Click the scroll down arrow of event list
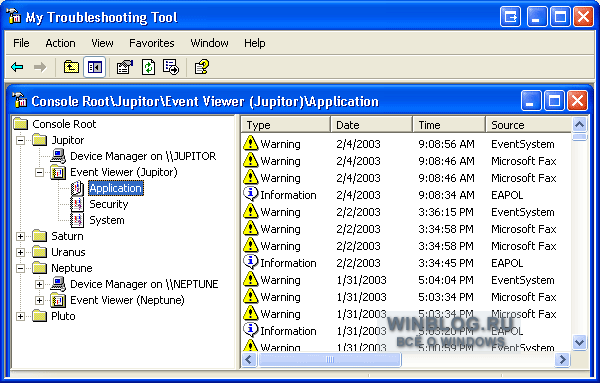 click(579, 342)
